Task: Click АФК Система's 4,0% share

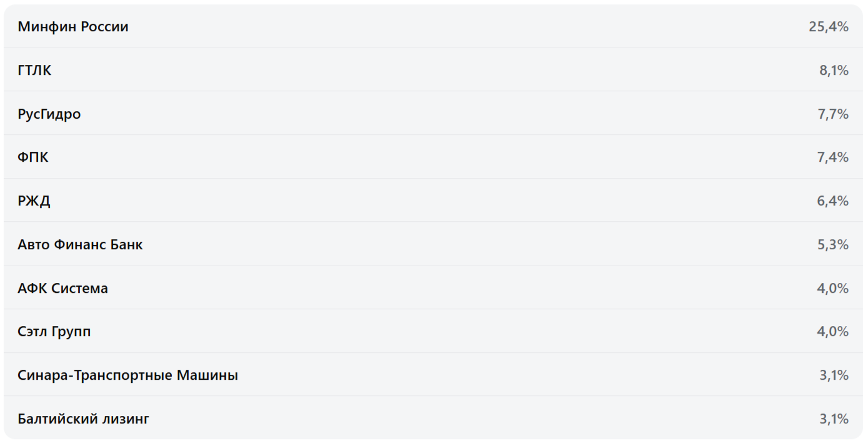Action: (x=833, y=289)
